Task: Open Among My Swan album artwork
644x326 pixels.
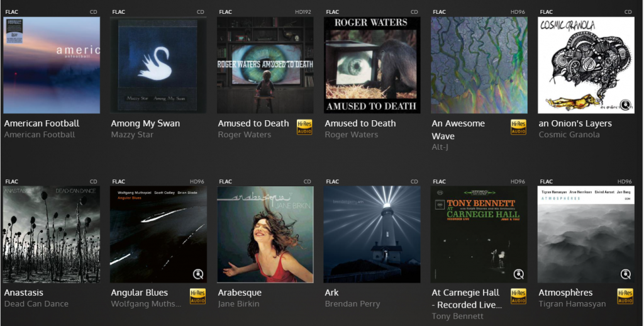Action: [x=158, y=65]
